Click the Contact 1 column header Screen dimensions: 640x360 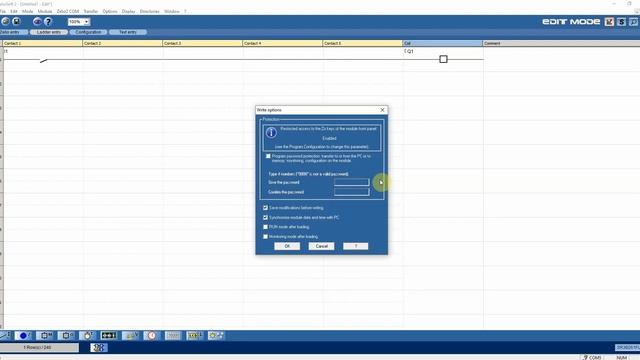(42, 43)
